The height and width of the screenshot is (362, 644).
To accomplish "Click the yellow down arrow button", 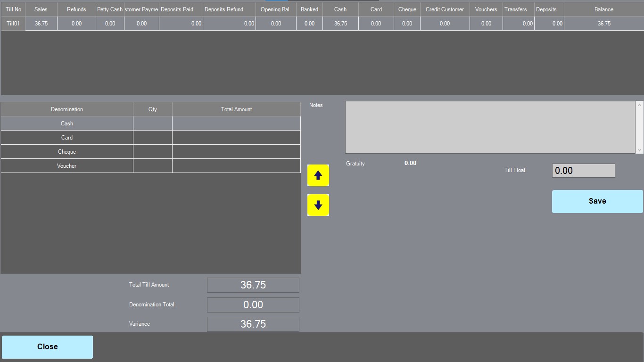I will coord(318,205).
